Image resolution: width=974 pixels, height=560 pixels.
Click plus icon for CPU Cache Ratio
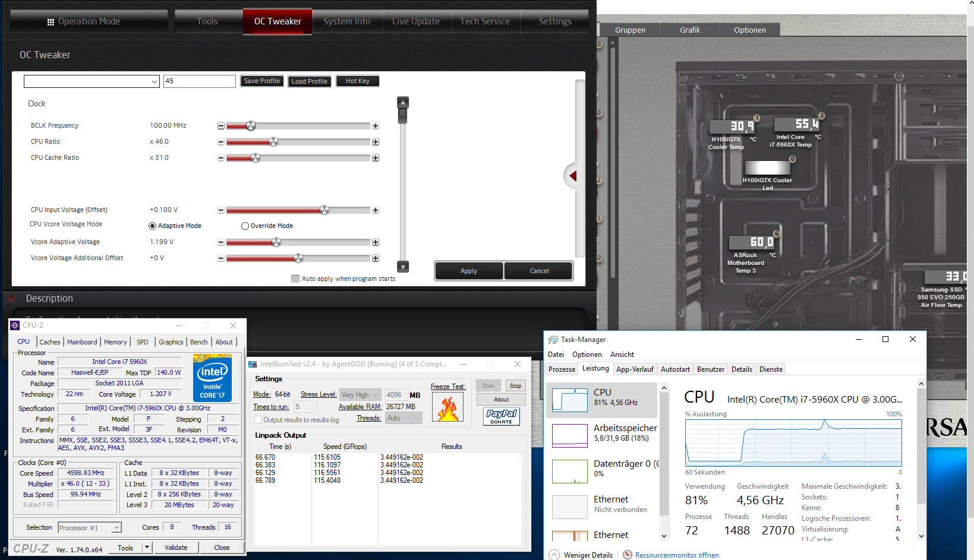(x=376, y=158)
